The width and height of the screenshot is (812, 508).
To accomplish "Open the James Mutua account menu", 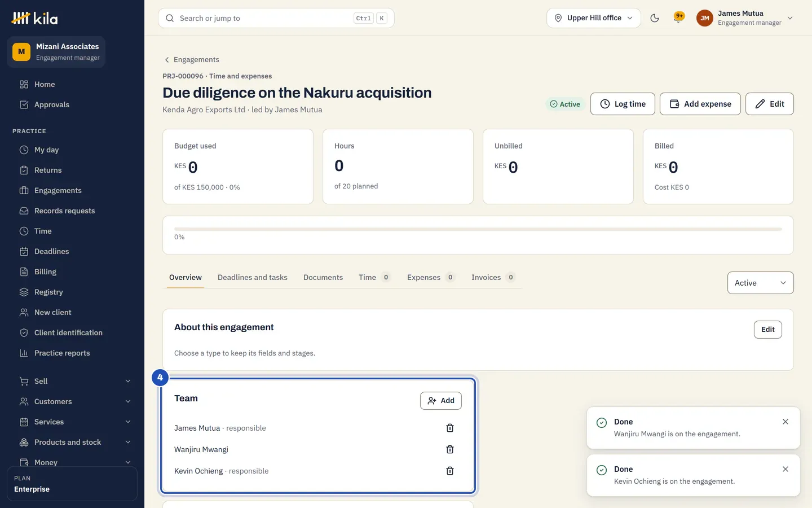I will coord(745,18).
